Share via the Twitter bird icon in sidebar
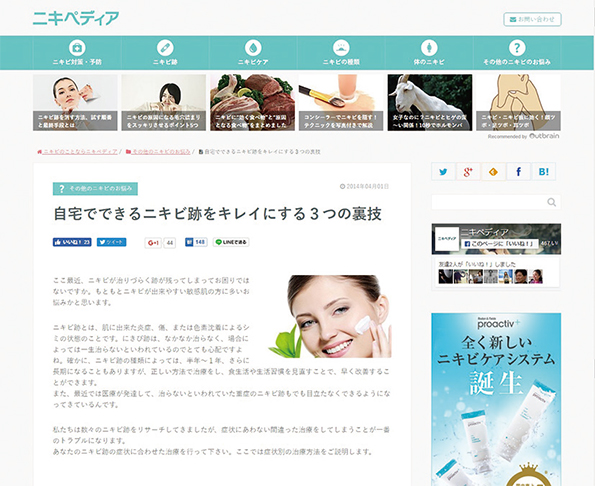The width and height of the screenshot is (595, 486). 443,171
